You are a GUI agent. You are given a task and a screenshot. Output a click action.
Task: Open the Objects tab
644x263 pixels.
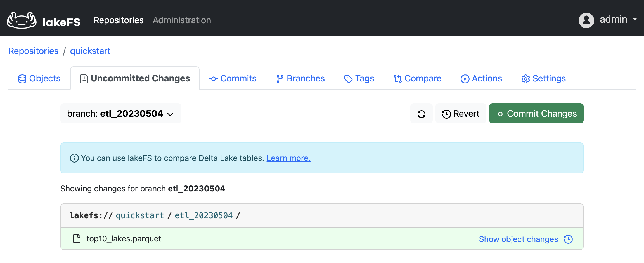39,79
